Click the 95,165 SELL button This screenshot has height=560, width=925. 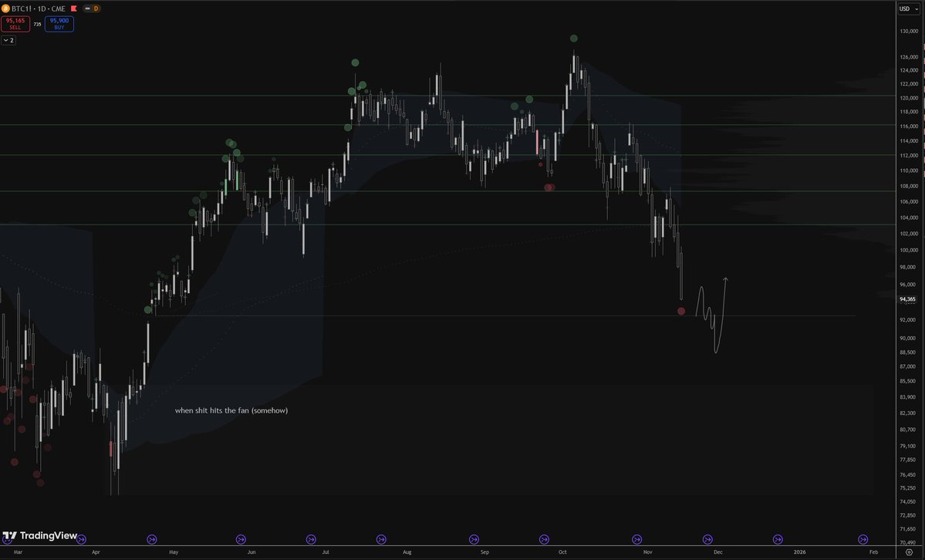tap(15, 24)
